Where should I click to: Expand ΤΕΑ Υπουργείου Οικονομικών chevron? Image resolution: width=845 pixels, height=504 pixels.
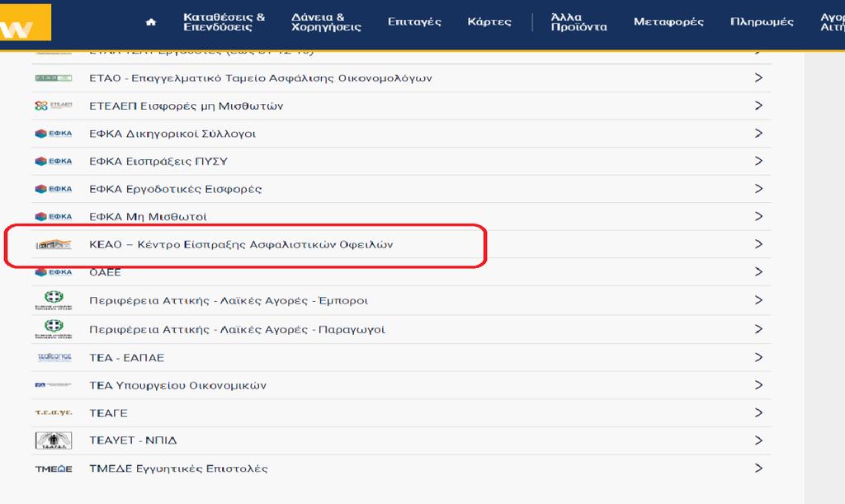pyautogui.click(x=758, y=385)
